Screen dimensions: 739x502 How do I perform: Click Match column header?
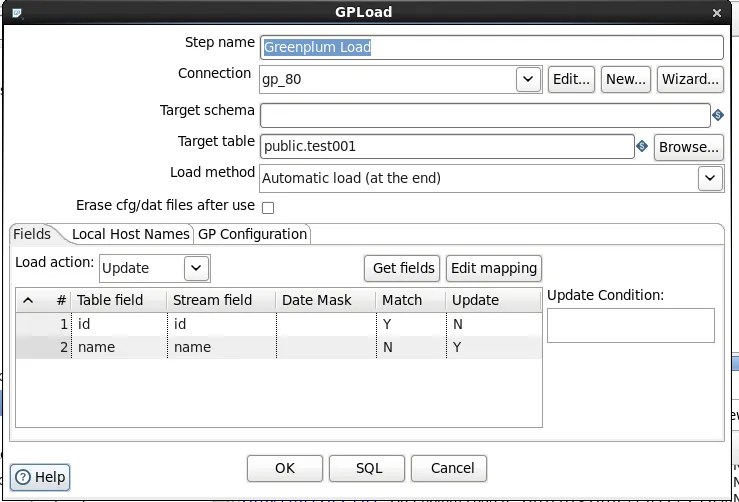(x=411, y=300)
